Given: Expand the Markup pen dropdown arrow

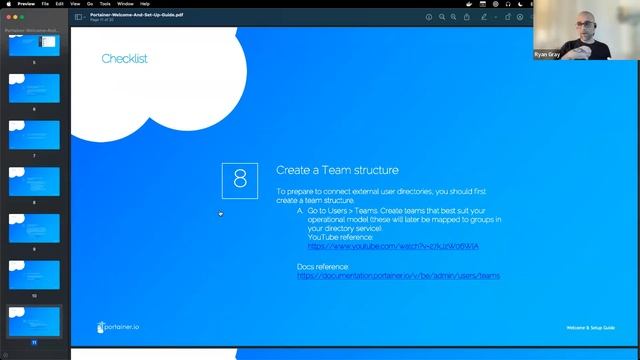Looking at the screenshot, I should [x=496, y=17].
